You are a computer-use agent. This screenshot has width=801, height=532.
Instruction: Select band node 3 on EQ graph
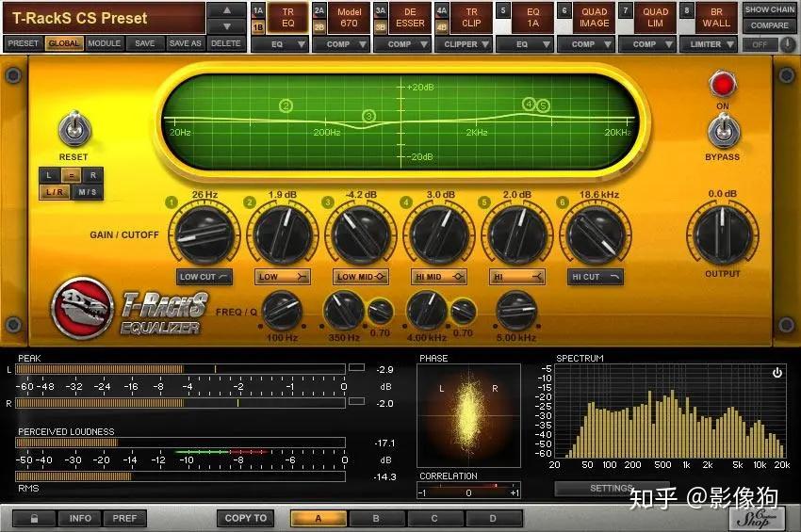[x=368, y=117]
